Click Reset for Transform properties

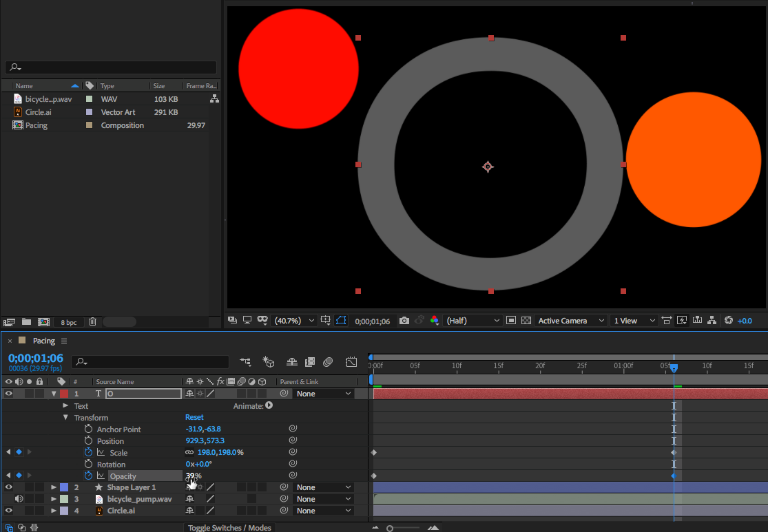(x=194, y=418)
